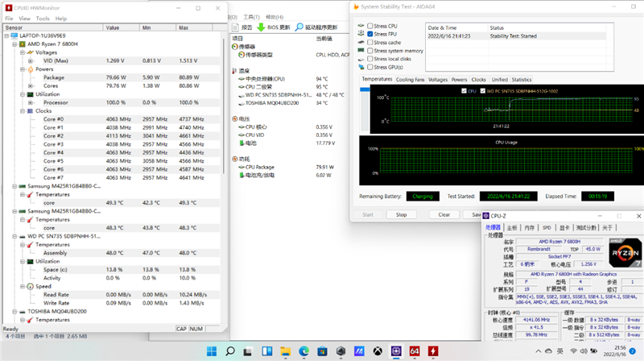
Task: Click the volume speaker tray icon
Action: pyautogui.click(x=584, y=351)
